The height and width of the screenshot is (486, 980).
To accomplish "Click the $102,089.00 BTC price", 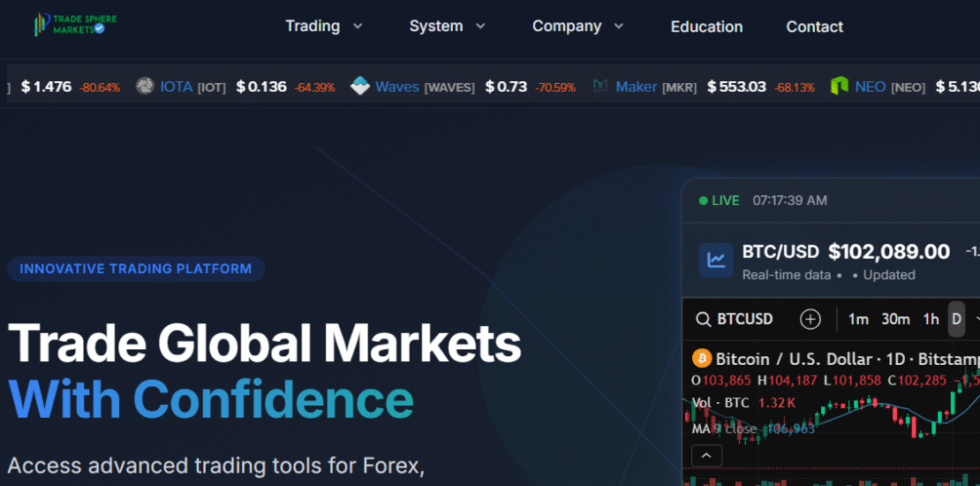I will point(889,252).
